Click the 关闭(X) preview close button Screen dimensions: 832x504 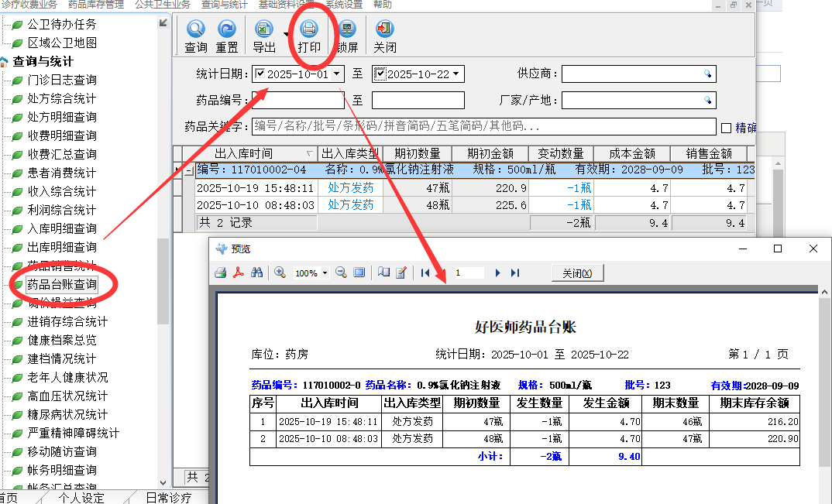click(x=577, y=273)
